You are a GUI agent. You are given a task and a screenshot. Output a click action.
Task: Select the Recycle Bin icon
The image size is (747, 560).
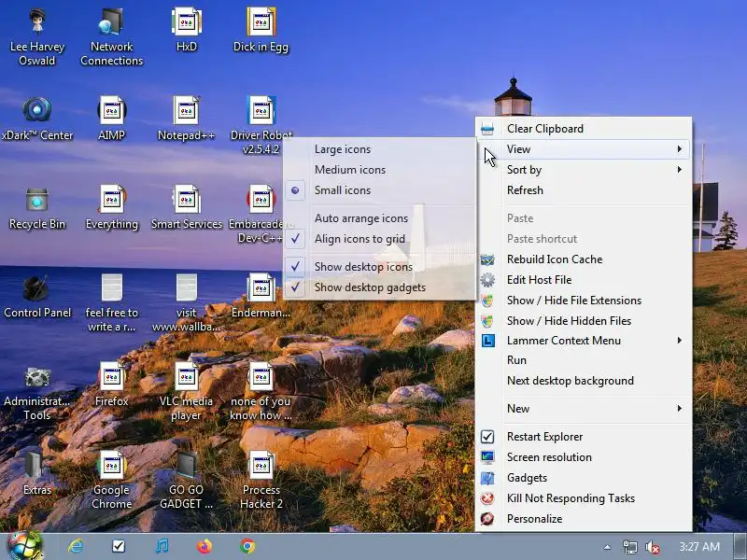pyautogui.click(x=37, y=208)
